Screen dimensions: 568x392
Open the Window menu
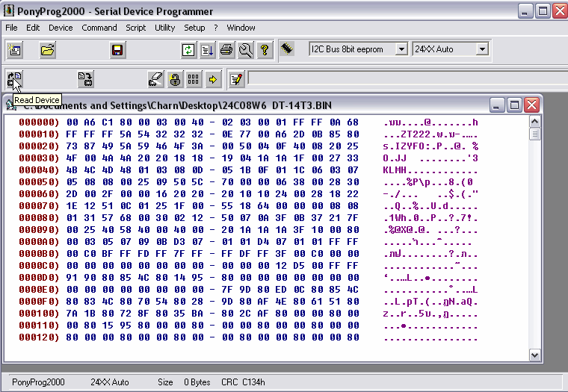[x=241, y=28]
